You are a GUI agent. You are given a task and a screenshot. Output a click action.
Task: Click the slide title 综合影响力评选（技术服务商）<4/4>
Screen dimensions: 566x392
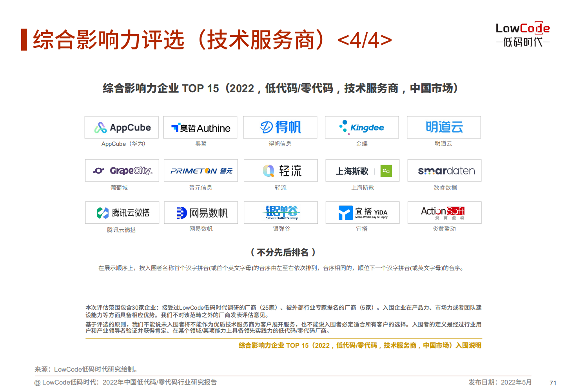tap(212, 40)
